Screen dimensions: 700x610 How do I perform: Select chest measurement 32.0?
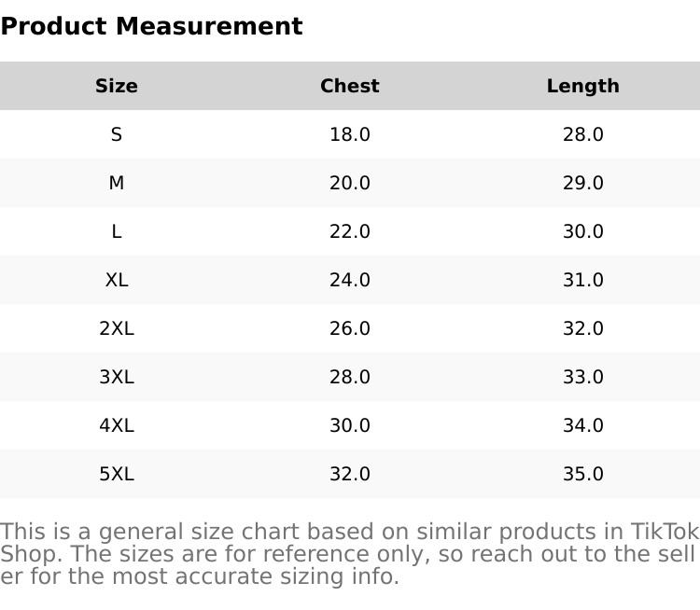(x=350, y=474)
